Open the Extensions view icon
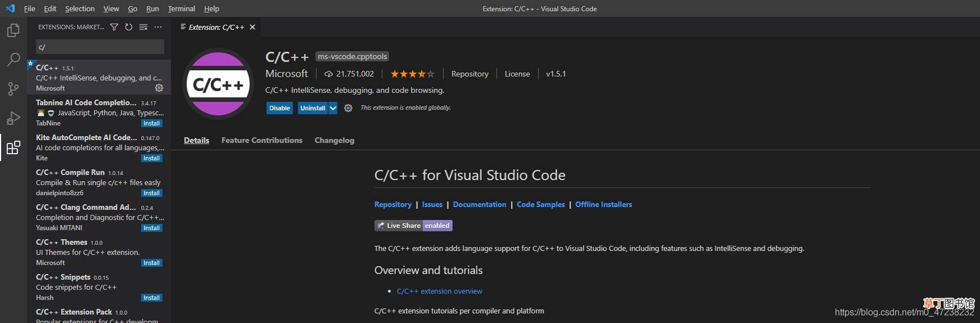 (x=13, y=147)
